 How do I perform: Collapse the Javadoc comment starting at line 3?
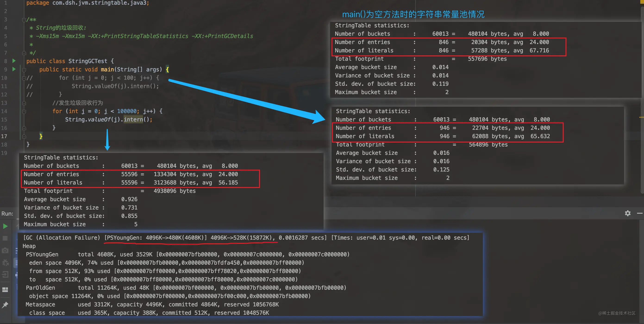coord(24,19)
